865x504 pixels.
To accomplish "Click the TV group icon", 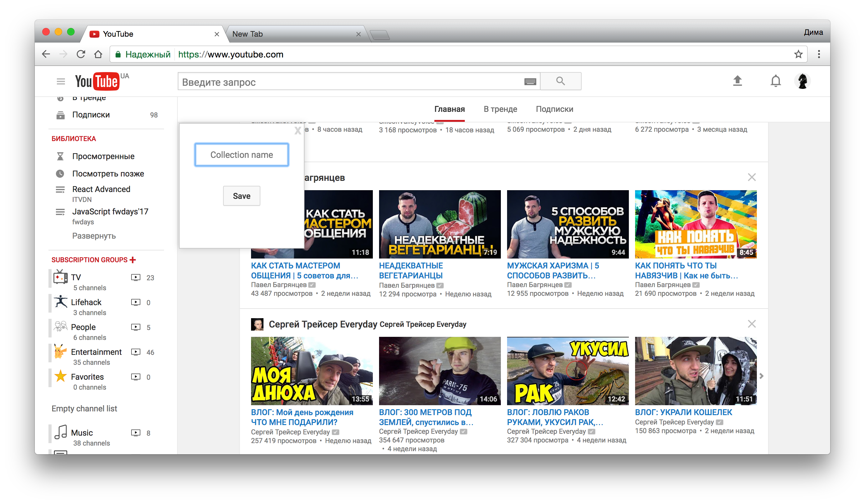I will click(x=60, y=277).
